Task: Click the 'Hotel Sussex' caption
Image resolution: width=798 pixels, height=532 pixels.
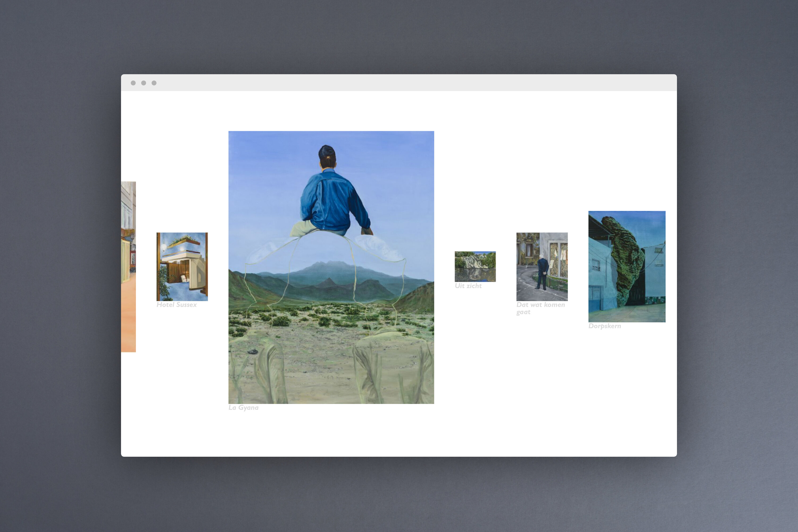Action: [176, 305]
